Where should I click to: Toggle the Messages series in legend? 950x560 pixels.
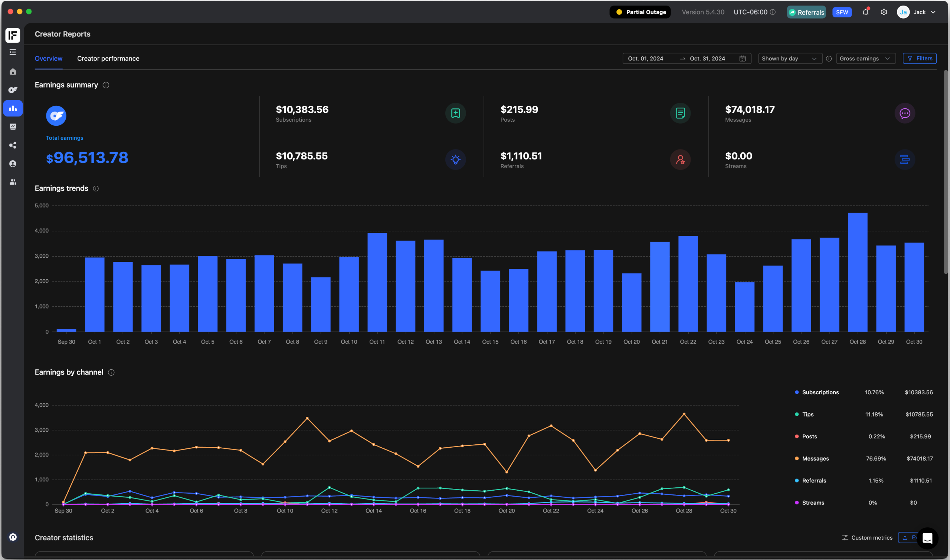pyautogui.click(x=815, y=458)
